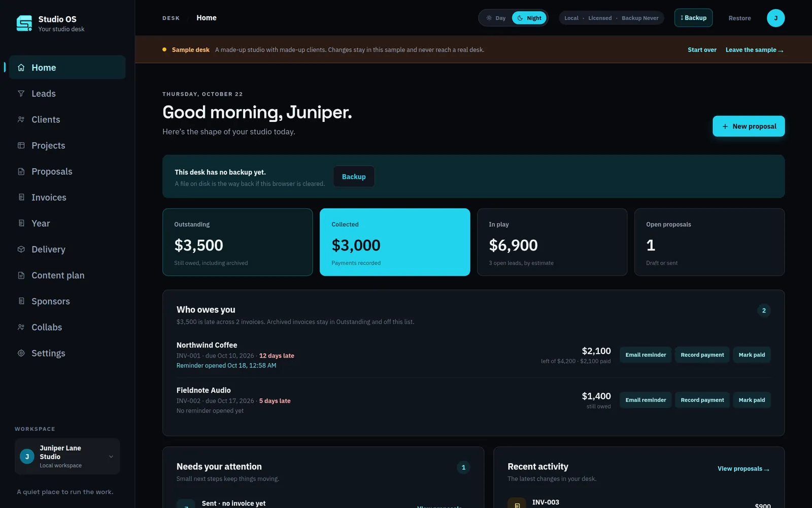812x508 pixels.
Task: Mark Fieldnote Audio invoice paid
Action: click(x=752, y=400)
